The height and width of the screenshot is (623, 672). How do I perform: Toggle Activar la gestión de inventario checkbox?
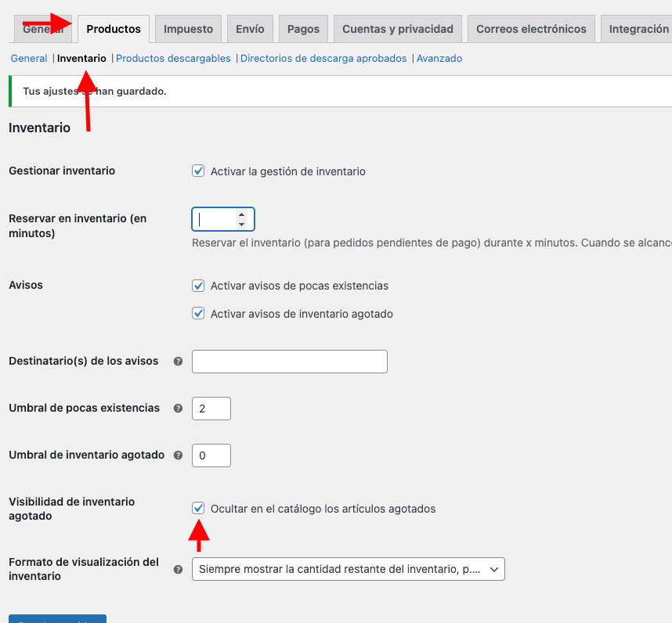198,171
